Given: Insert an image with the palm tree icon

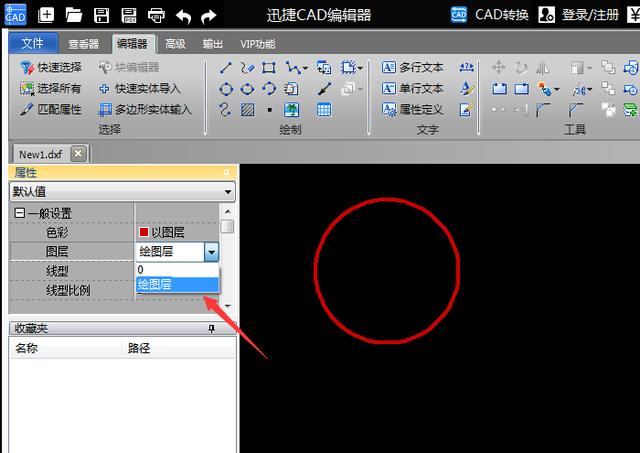Looking at the screenshot, I should (291, 110).
